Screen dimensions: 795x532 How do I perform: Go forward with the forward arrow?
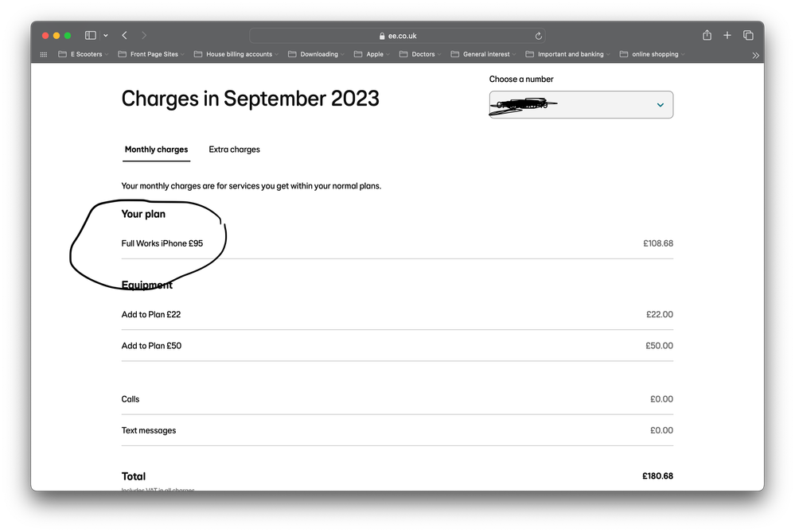(144, 36)
